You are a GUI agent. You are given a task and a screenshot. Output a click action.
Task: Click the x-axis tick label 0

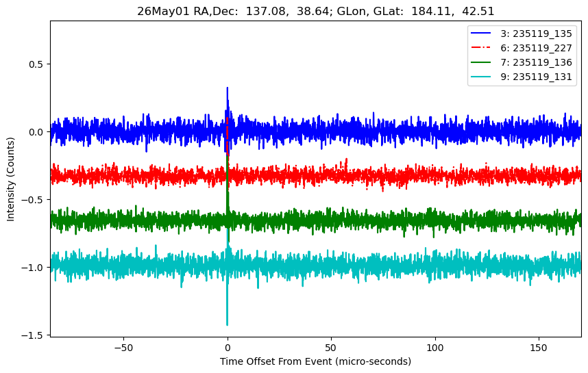coord(228,348)
